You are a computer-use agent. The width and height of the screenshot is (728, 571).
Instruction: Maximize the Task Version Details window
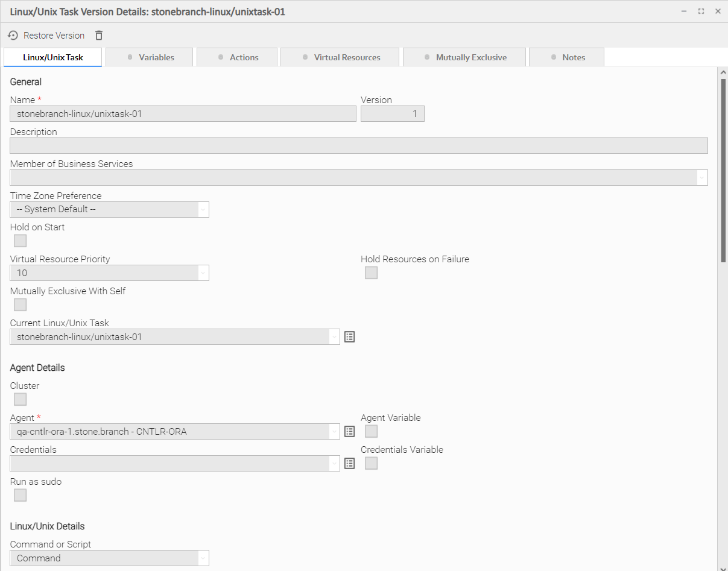[x=701, y=11]
